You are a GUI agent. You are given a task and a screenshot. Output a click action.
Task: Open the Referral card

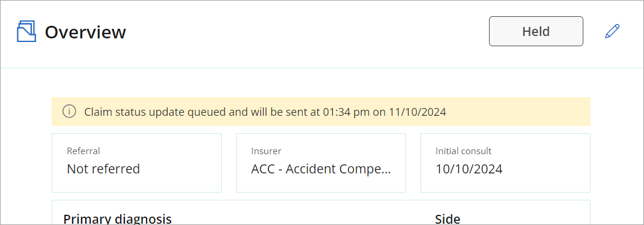pyautogui.click(x=137, y=163)
